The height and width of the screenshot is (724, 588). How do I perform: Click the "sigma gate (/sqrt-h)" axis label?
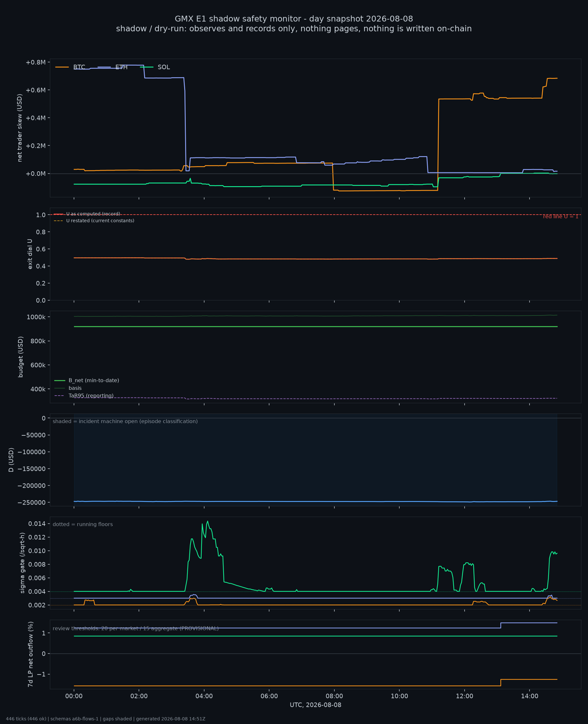pos(22,563)
